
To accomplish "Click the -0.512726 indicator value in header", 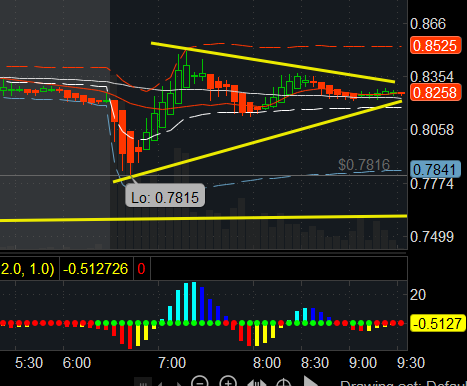I will pos(95,269).
